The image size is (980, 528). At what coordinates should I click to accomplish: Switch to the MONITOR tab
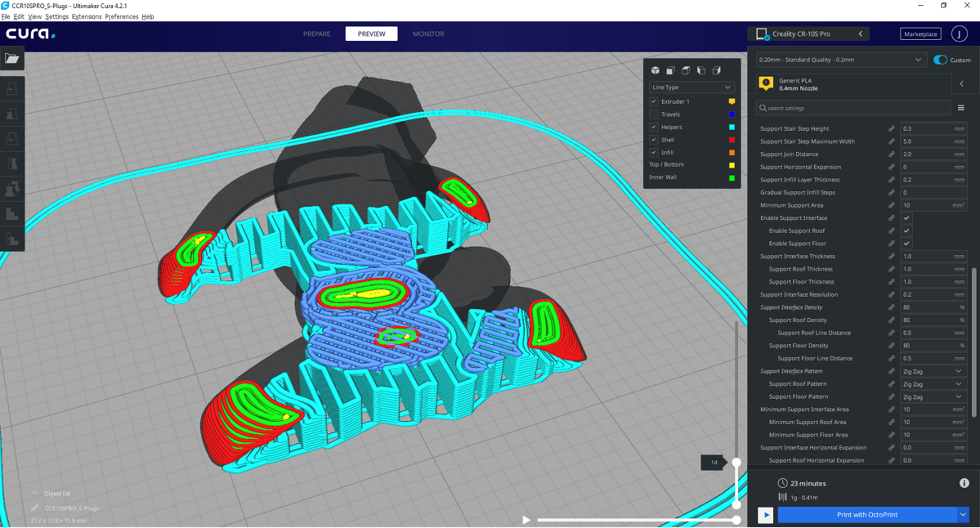tap(428, 33)
